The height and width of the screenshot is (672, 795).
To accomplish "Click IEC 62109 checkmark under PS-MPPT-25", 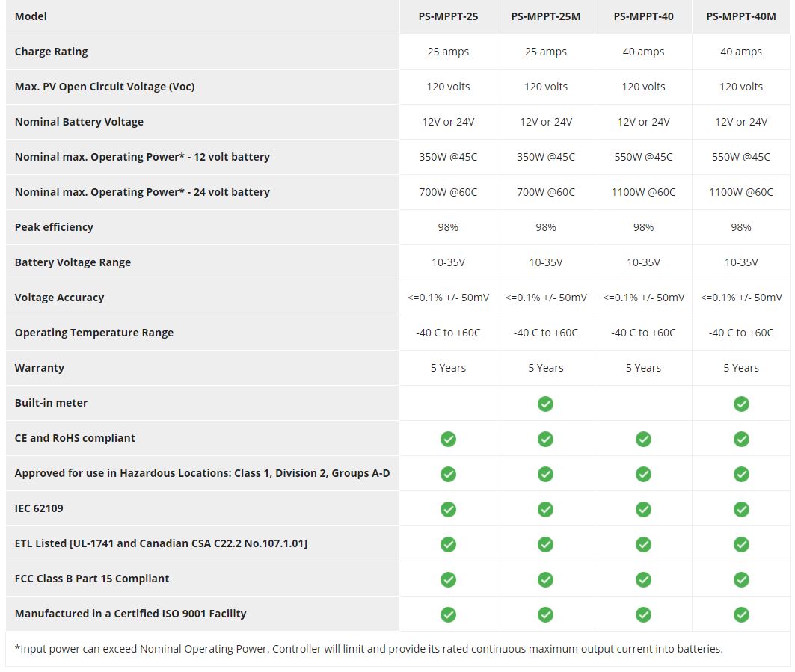I will [448, 509].
